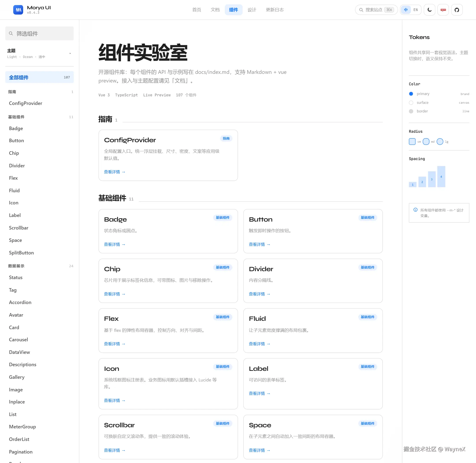Open Carousel in the sidebar

pos(19,340)
